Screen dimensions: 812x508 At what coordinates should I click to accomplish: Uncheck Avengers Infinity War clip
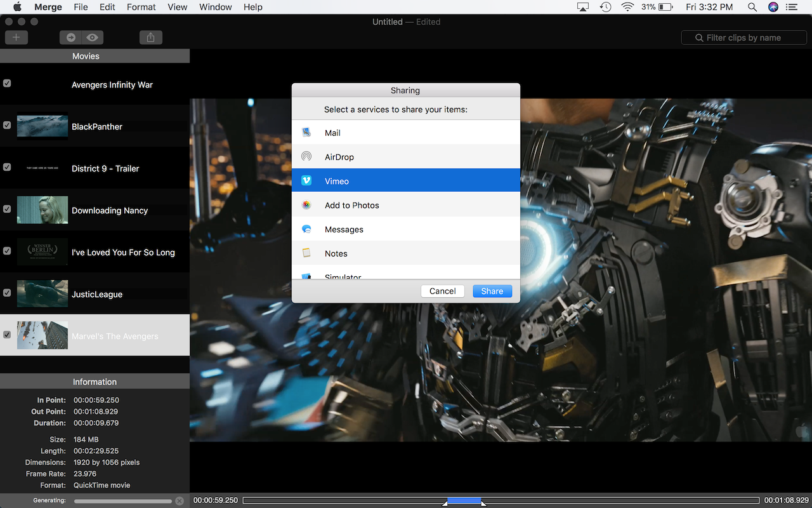click(x=7, y=83)
